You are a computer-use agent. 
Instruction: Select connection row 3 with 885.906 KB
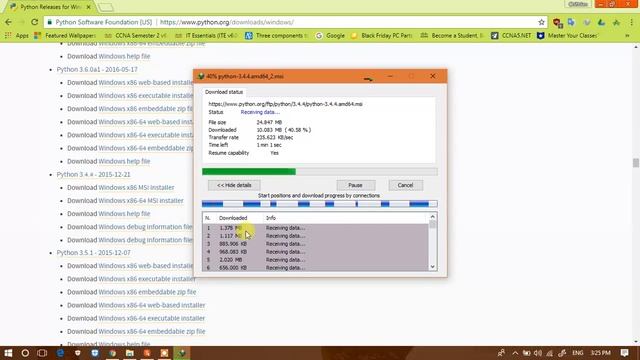[x=315, y=244]
